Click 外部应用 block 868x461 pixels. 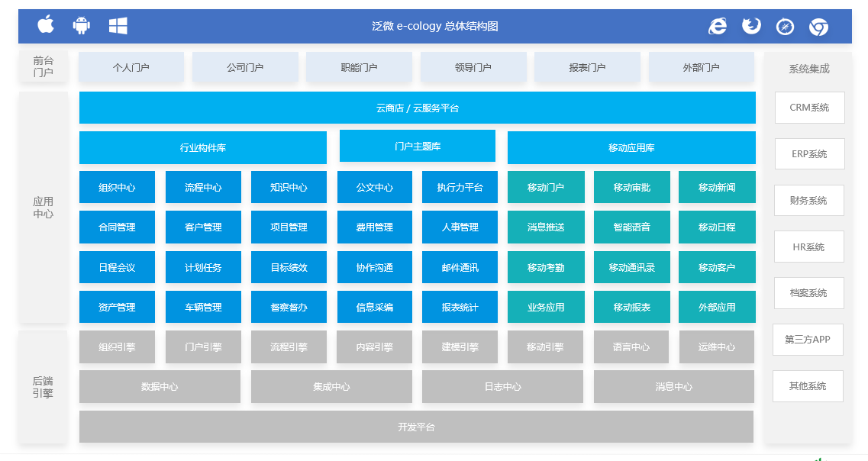point(717,307)
